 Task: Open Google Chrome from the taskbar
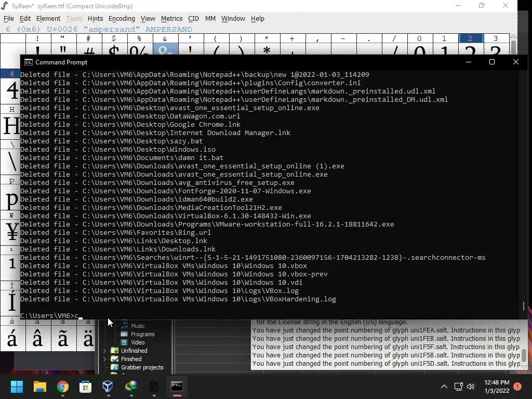click(63, 387)
